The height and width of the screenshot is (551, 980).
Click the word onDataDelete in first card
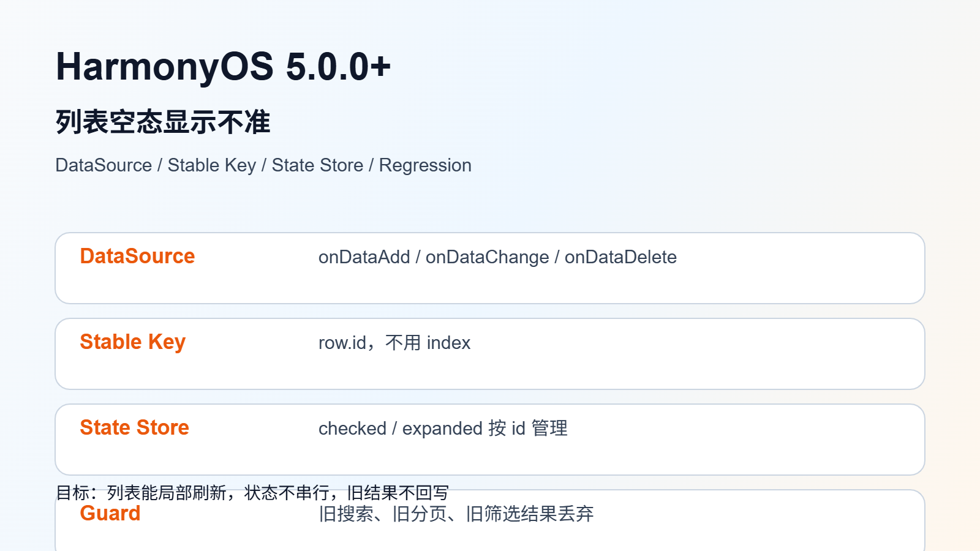coord(620,257)
